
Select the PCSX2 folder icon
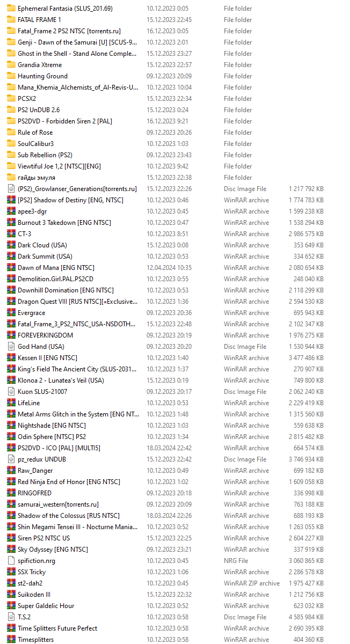pyautogui.click(x=11, y=99)
